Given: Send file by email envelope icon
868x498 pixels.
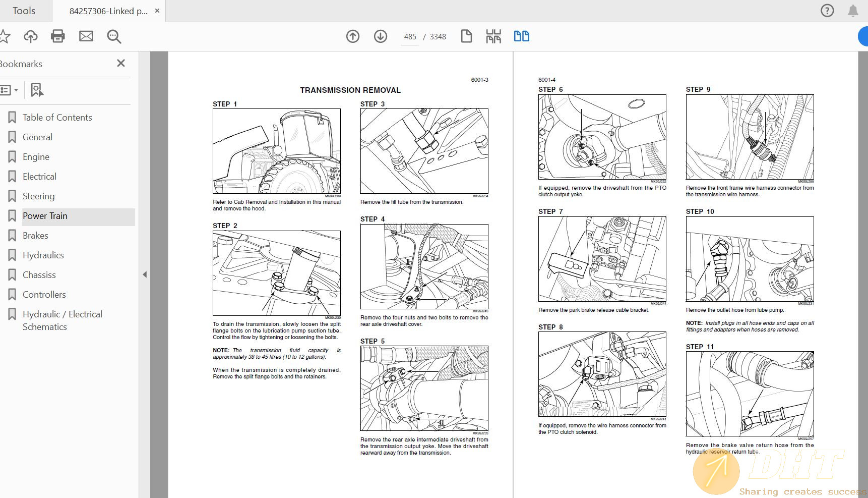Looking at the screenshot, I should coord(86,36).
